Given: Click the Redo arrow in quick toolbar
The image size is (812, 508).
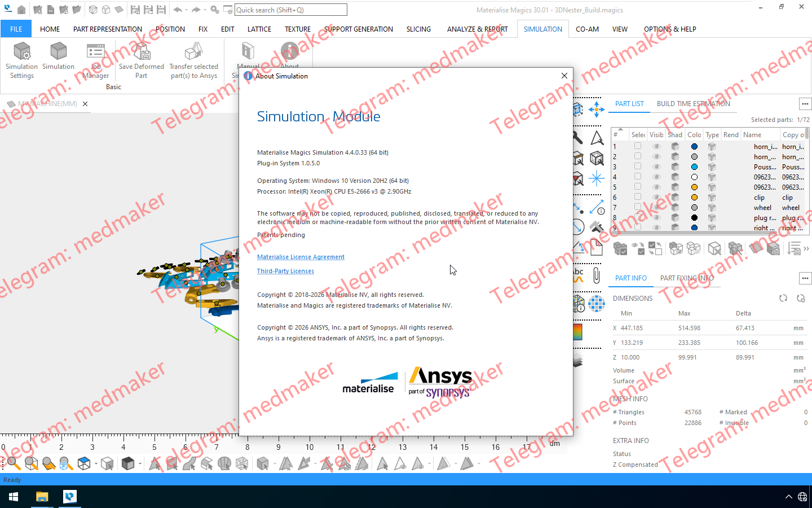Looking at the screenshot, I should (195, 10).
